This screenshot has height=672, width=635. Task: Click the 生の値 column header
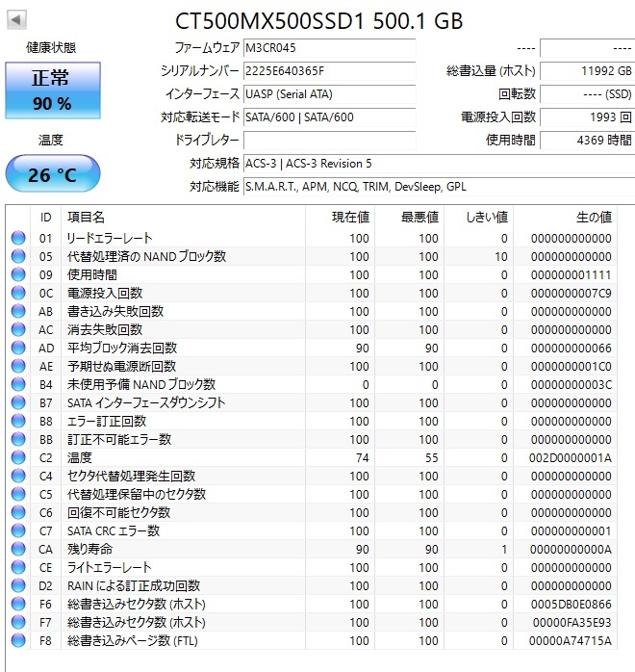tap(566, 218)
